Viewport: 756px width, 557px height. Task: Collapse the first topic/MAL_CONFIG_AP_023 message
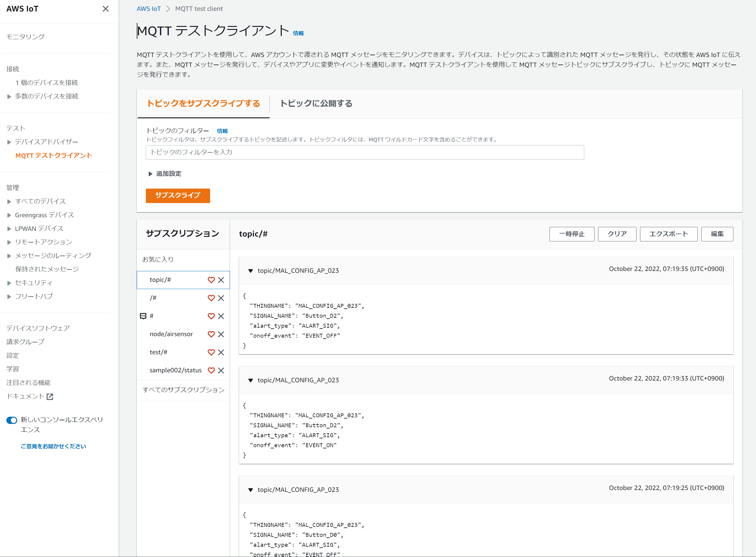coord(250,270)
